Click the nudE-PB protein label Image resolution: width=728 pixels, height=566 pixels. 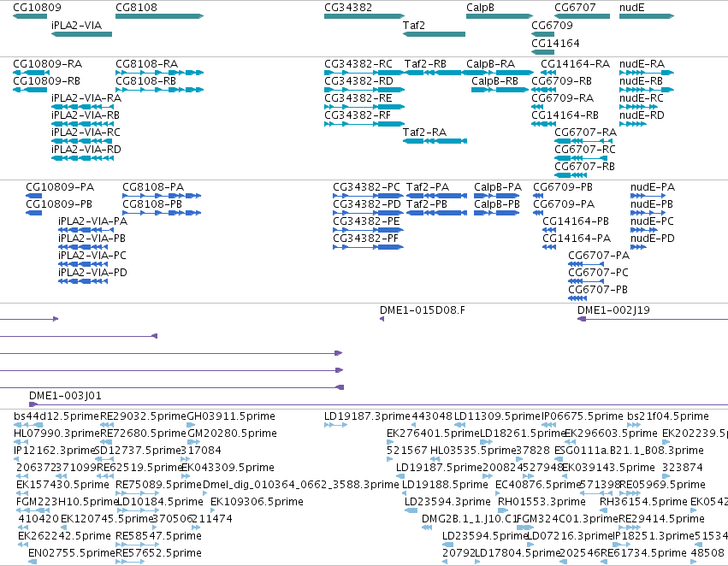[x=652, y=204]
